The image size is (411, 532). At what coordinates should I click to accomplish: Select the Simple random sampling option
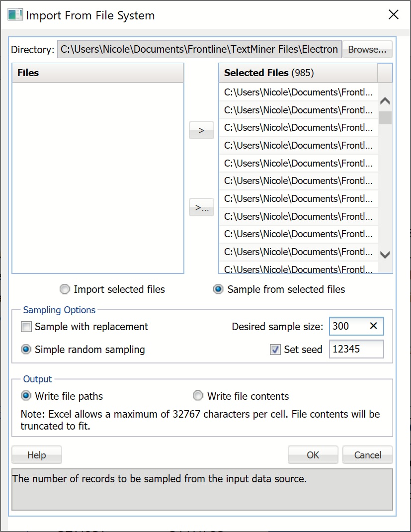pos(26,350)
